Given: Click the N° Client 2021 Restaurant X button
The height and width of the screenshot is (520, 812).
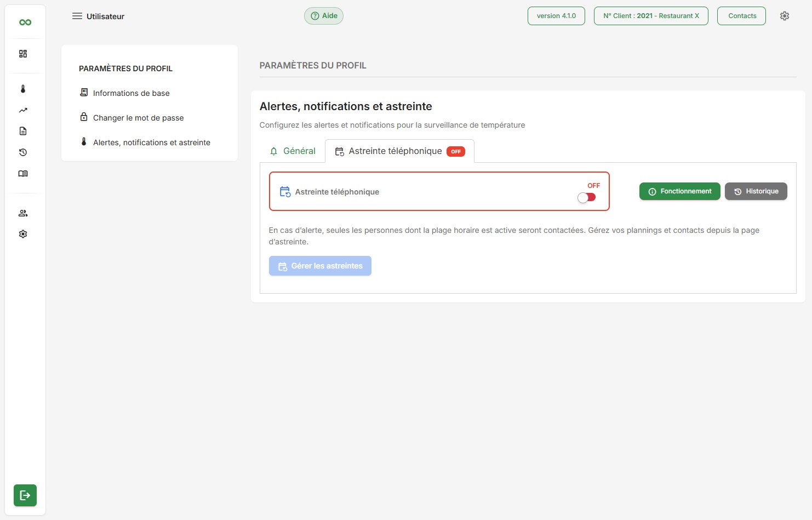Looking at the screenshot, I should click(651, 16).
